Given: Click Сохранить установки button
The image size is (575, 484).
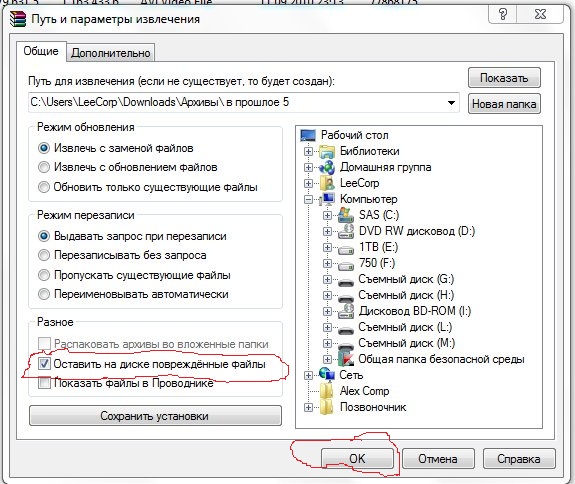Looking at the screenshot, I should click(155, 416).
